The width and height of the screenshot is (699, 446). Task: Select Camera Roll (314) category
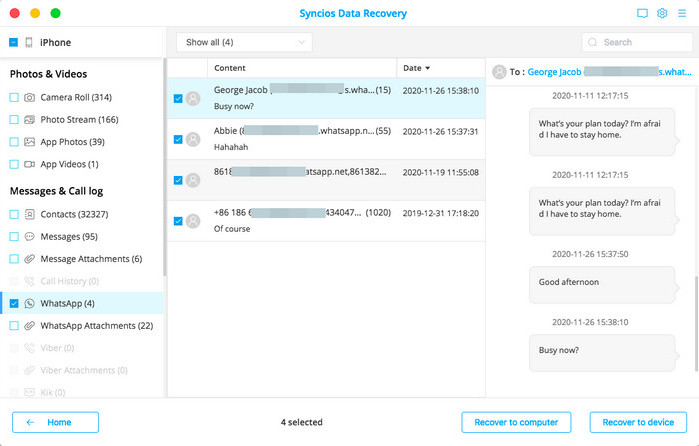pos(82,97)
